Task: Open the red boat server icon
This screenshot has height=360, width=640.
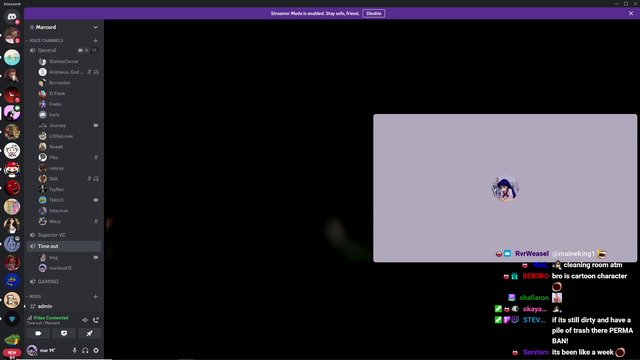Action: coord(12,95)
